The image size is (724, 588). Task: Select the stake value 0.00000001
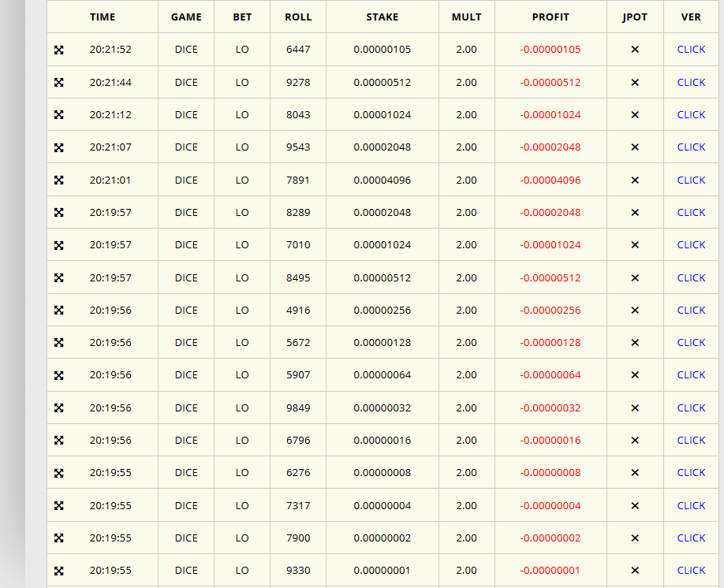coord(383,571)
